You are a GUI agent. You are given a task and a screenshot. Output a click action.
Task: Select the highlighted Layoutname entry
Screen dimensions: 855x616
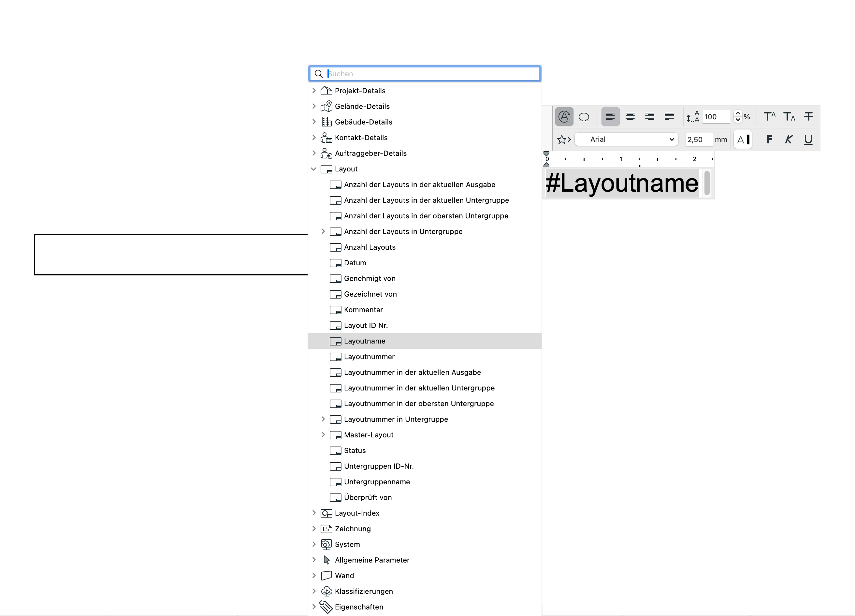(x=425, y=341)
